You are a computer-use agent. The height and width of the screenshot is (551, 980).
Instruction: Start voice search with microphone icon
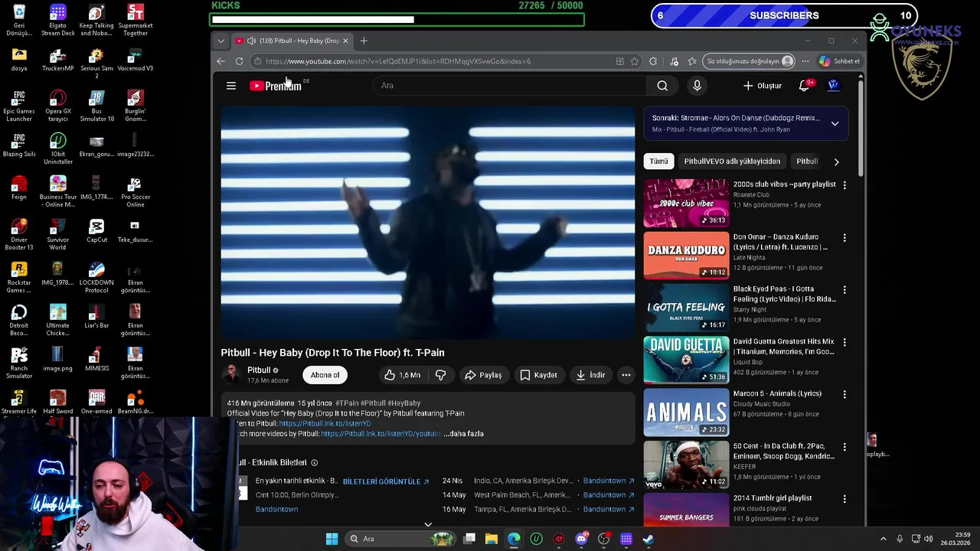tap(697, 86)
